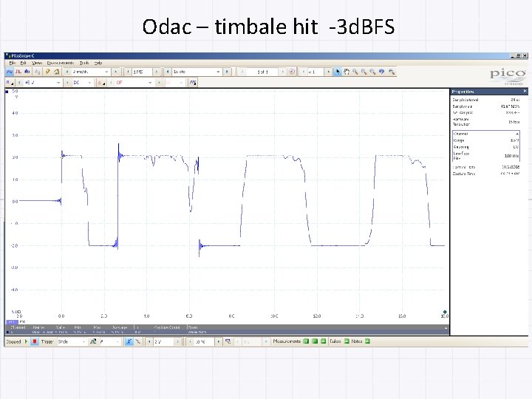This screenshot has width=532, height=399.
Task: Open Channel A DC coupling dropdown
Action: [89, 83]
